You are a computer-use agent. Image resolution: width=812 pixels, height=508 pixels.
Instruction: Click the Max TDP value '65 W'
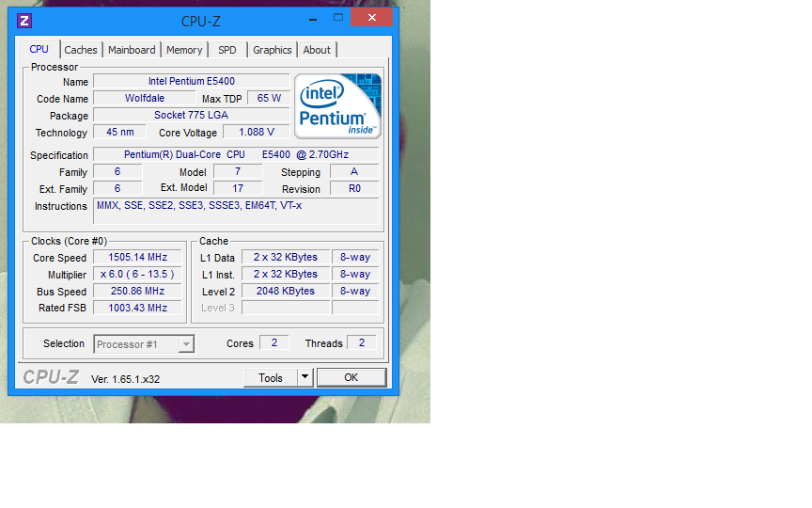[269, 98]
